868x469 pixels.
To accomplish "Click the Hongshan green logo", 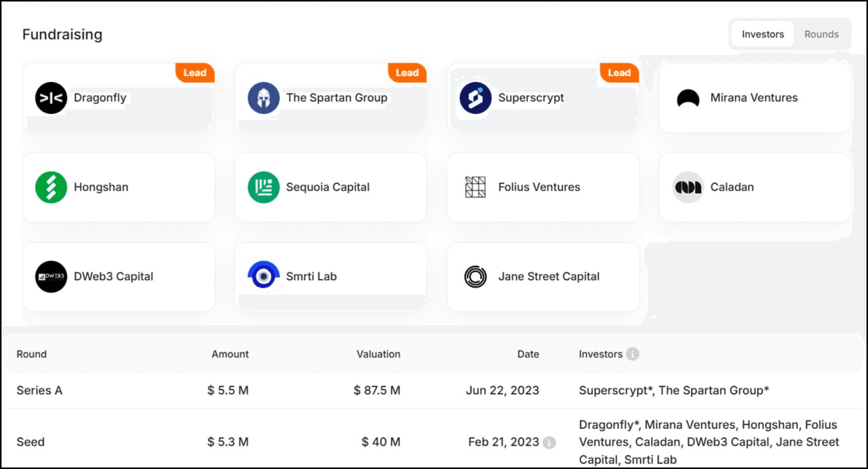I will pyautogui.click(x=51, y=187).
